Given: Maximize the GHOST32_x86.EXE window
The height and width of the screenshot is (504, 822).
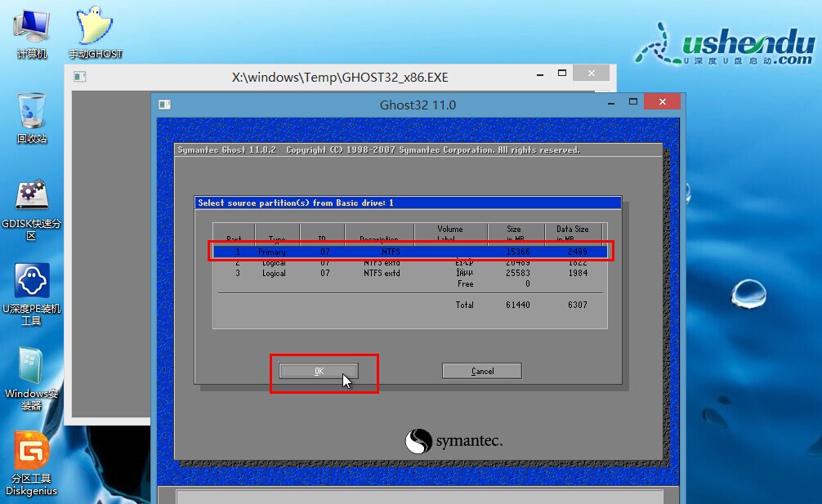Looking at the screenshot, I should [562, 74].
